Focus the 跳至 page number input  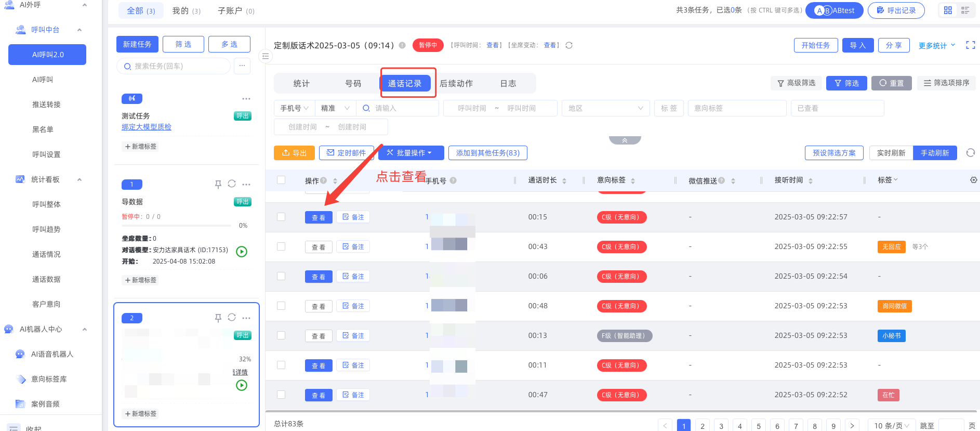tap(951, 426)
